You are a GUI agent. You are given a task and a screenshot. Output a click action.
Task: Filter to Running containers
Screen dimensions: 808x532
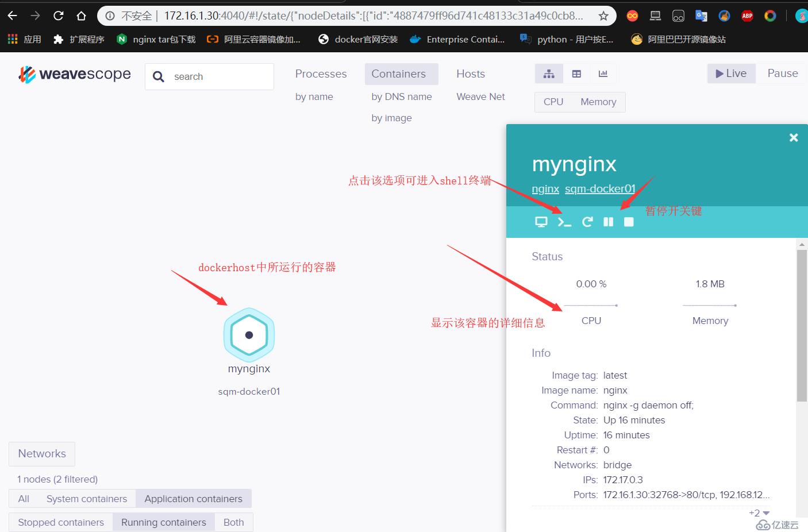coord(164,522)
